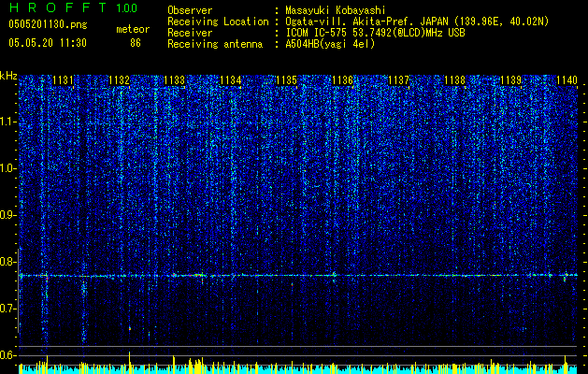588x374 pixels.
Task: Click the 0.7 kHz axis label
Action: (8, 309)
